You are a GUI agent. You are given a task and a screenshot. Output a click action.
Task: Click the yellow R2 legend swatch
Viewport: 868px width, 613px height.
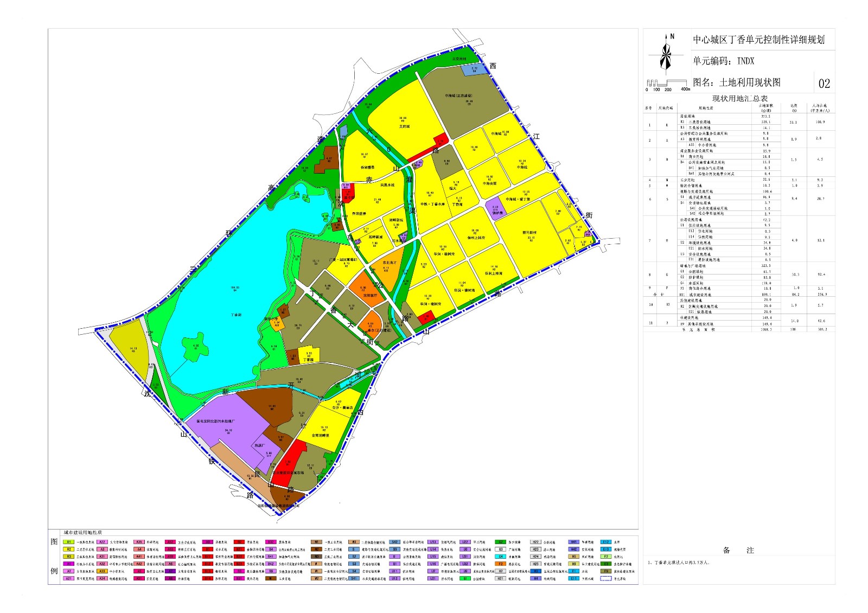click(x=69, y=549)
